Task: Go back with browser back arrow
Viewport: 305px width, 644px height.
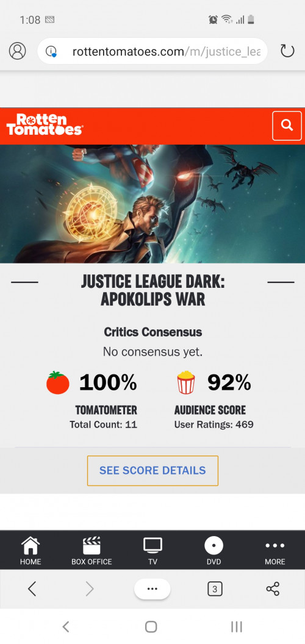Action: coord(32,589)
